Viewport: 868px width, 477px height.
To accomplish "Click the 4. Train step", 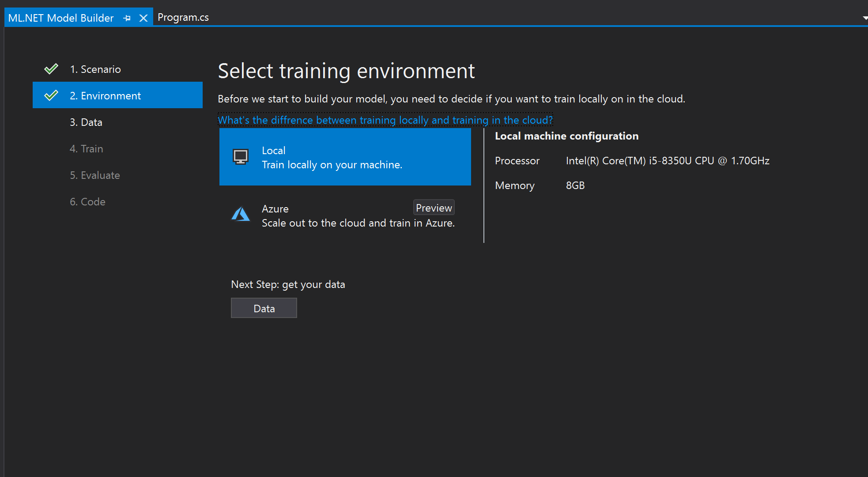I will [87, 149].
